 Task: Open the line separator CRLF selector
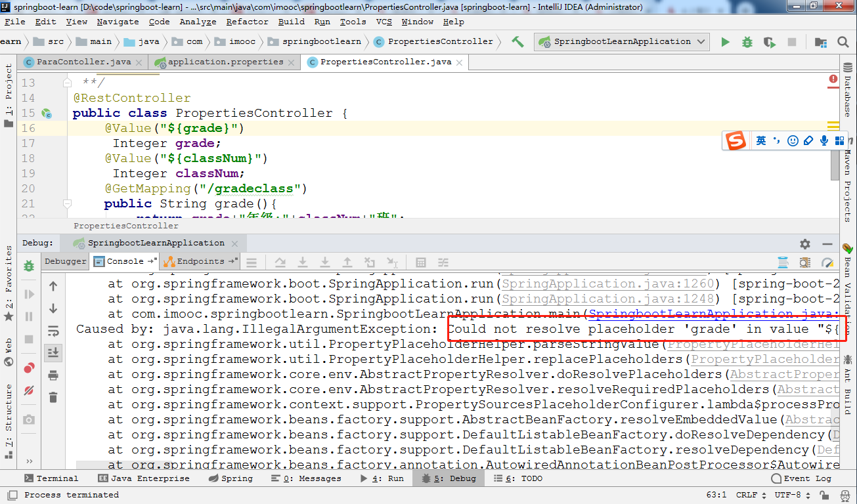751,495
